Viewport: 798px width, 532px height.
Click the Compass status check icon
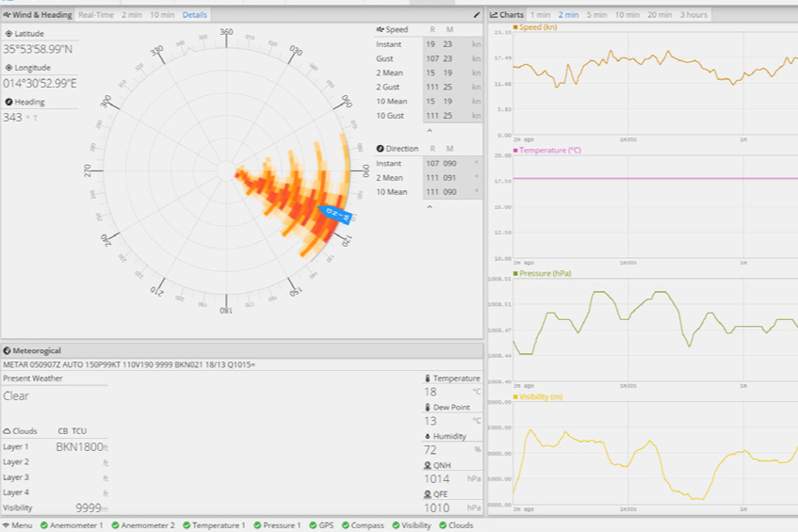346,525
